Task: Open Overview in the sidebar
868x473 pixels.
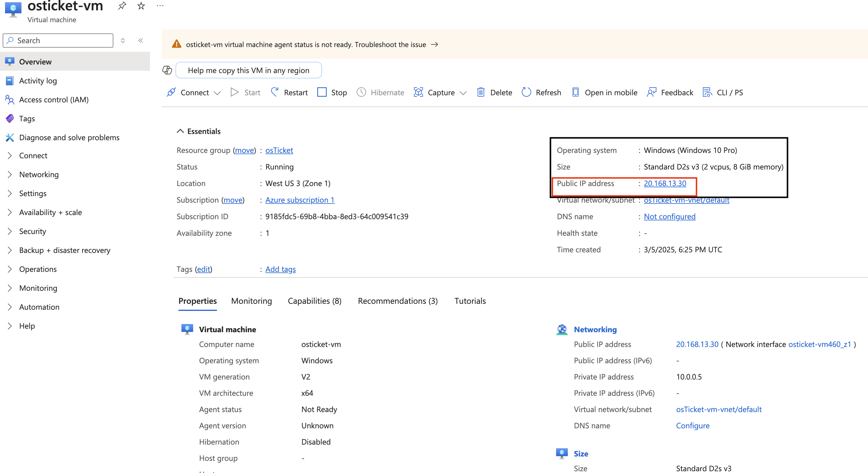Action: (x=75, y=62)
